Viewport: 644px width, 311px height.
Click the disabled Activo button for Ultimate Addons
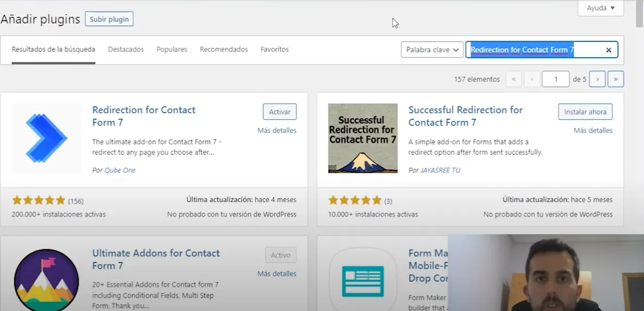click(280, 255)
